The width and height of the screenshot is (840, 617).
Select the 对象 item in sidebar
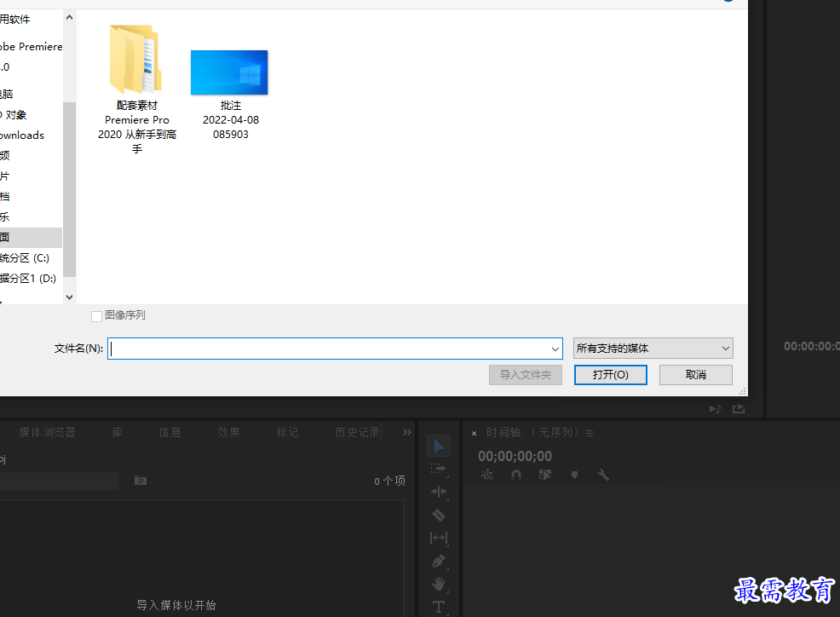[x=15, y=115]
